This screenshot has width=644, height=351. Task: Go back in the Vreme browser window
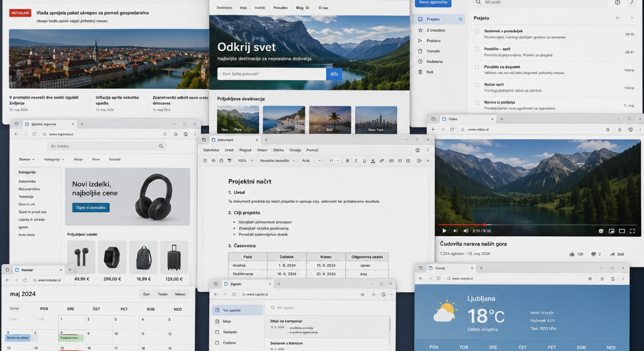pyautogui.click(x=421, y=279)
